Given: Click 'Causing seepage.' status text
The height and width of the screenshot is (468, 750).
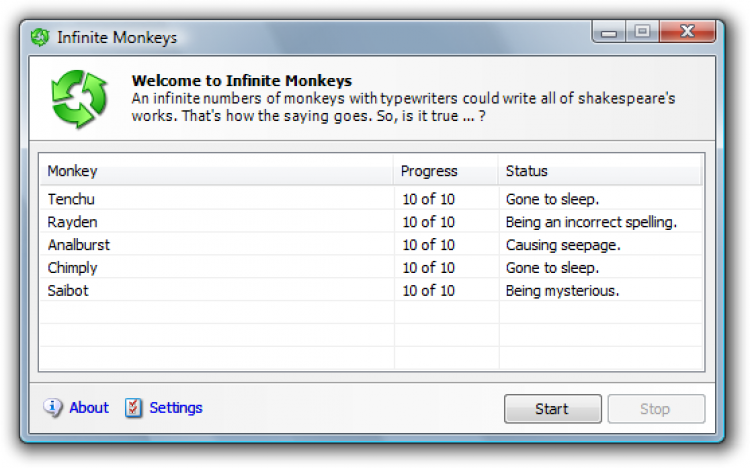Looking at the screenshot, I should [x=563, y=245].
